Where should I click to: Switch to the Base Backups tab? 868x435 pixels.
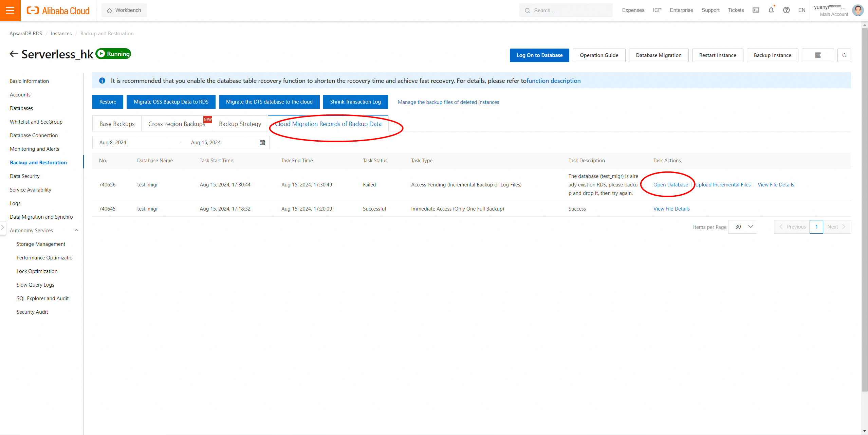coord(117,124)
